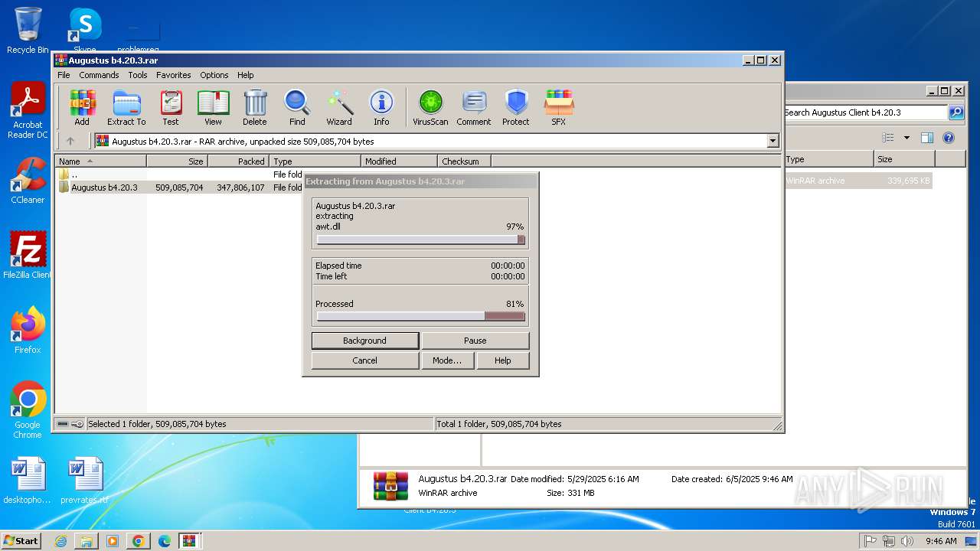980x551 pixels.
Task: Sort by the Modified column header
Action: click(399, 161)
